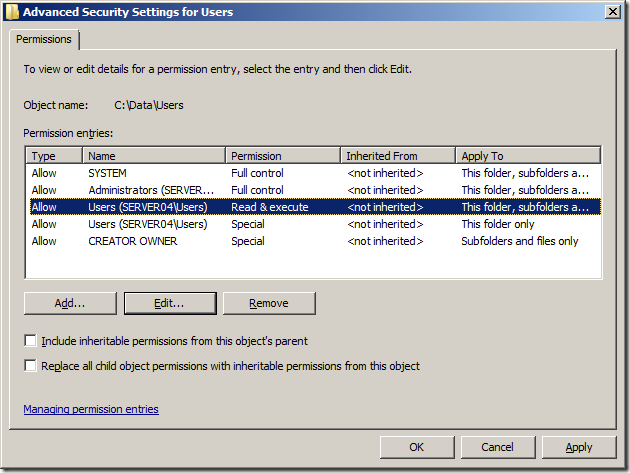Viewport: 630px width, 473px height.
Task: Sort entries by the Name column header
Action: click(154, 156)
